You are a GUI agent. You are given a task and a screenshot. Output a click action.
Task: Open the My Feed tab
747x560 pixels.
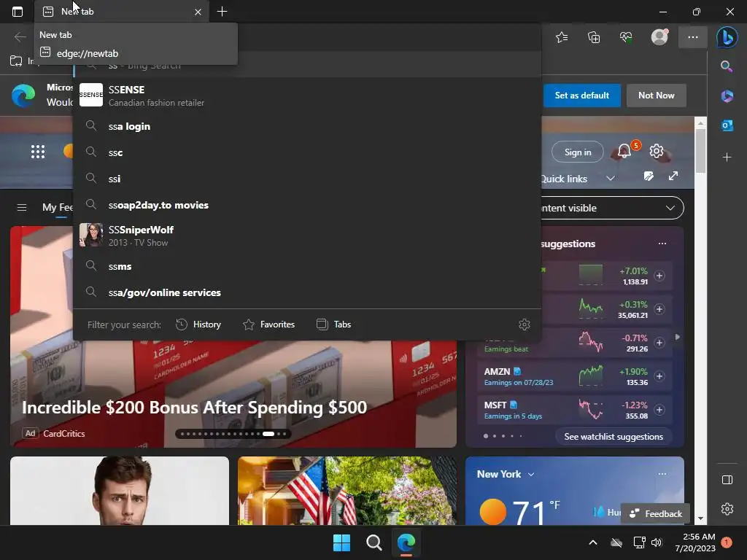58,208
